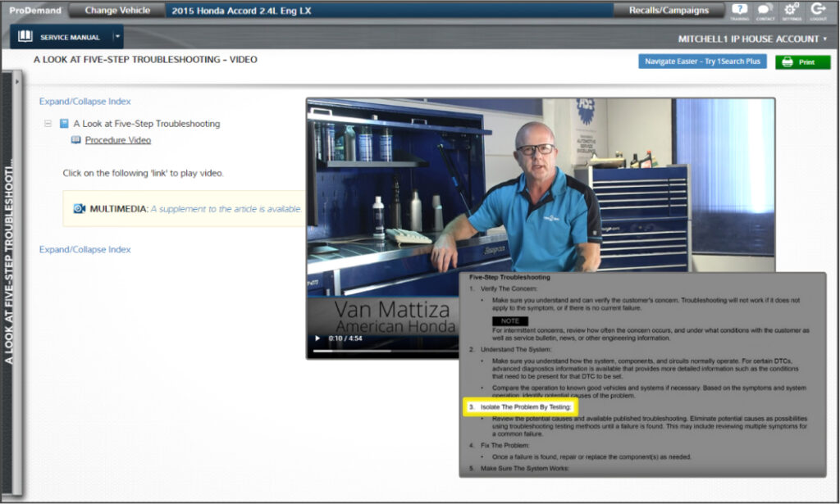Screen dimensions: 840x504
Task: Switch to the 2015 Honda Accord tab
Action: pyautogui.click(x=246, y=11)
